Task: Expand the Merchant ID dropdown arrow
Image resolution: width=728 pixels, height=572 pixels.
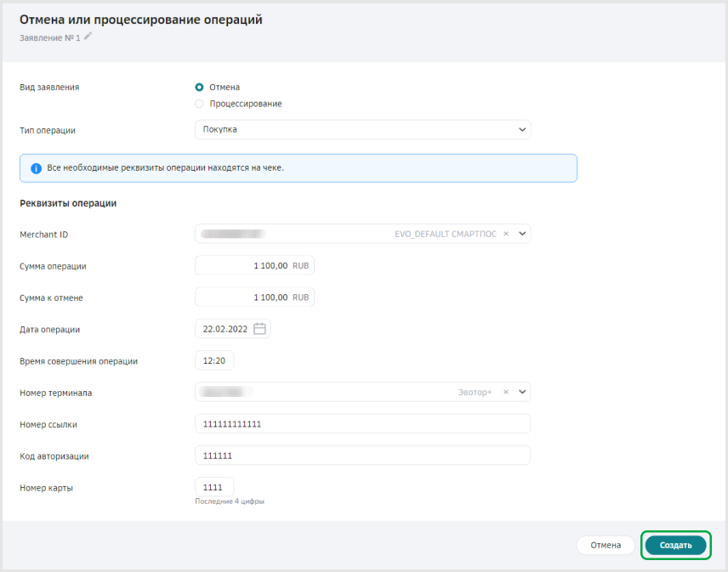Action: [522, 234]
